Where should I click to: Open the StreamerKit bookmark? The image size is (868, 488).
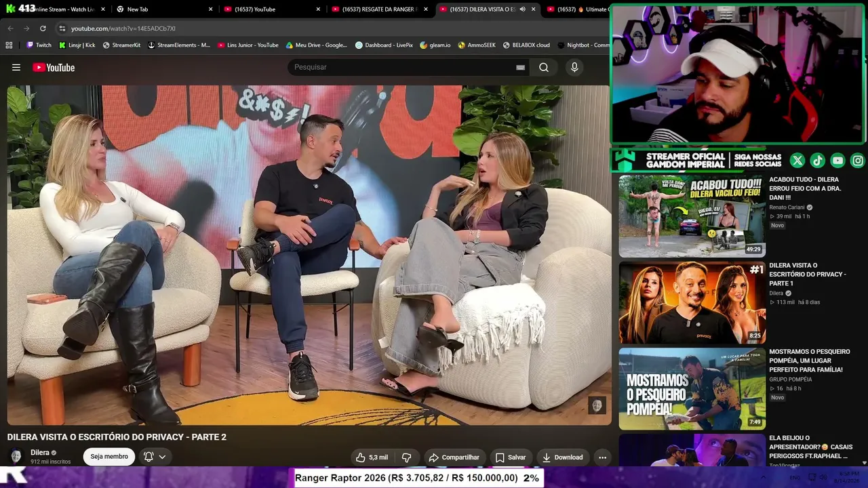(121, 45)
